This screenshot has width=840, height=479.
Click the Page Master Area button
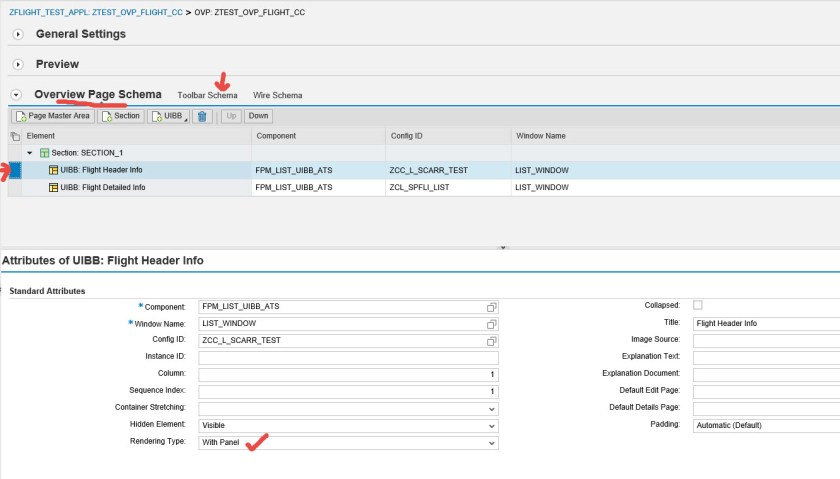[52, 116]
